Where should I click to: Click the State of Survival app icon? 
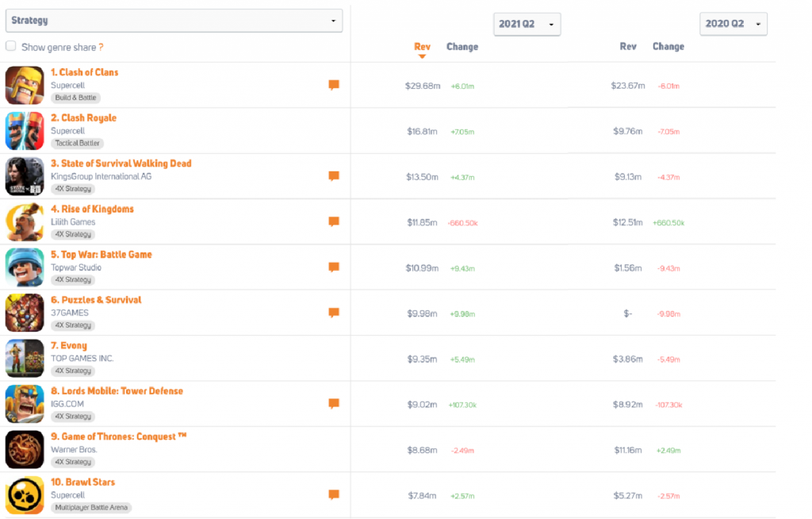(x=25, y=176)
